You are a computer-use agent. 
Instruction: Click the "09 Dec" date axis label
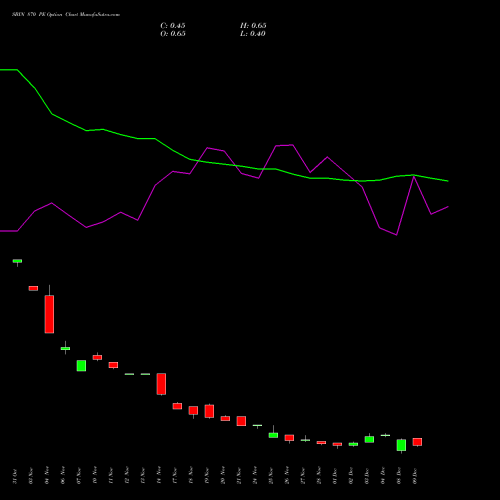tap(415, 476)
